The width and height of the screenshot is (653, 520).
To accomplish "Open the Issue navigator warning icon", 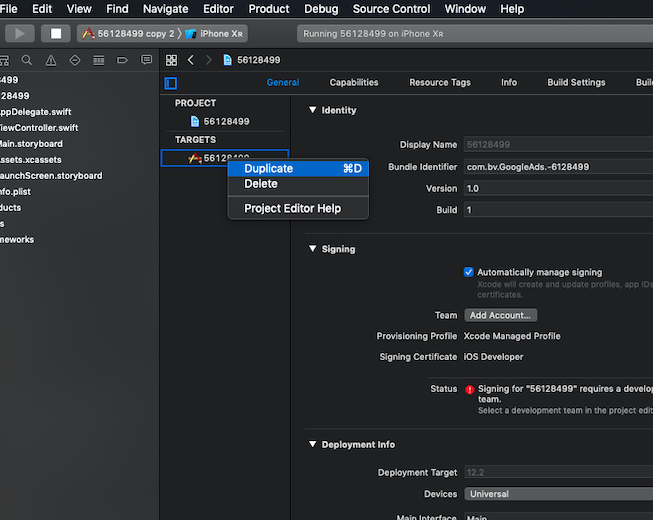I will coord(51,60).
